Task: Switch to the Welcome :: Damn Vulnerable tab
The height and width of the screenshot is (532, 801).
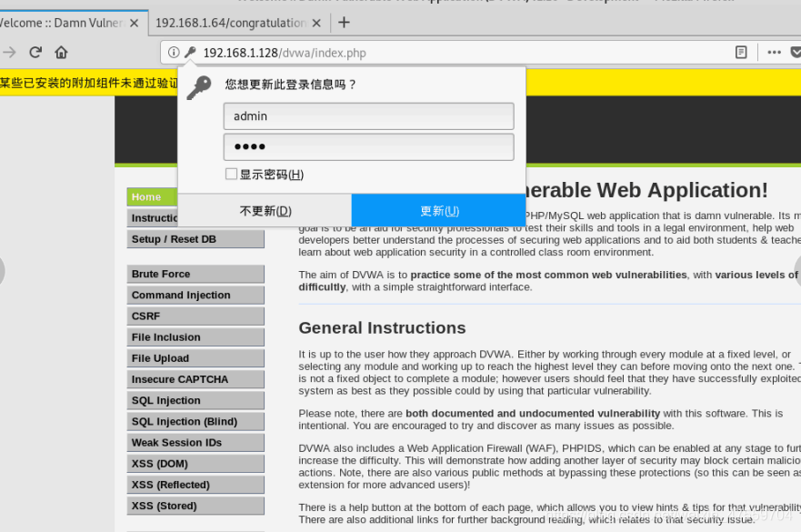Action: pyautogui.click(x=61, y=23)
